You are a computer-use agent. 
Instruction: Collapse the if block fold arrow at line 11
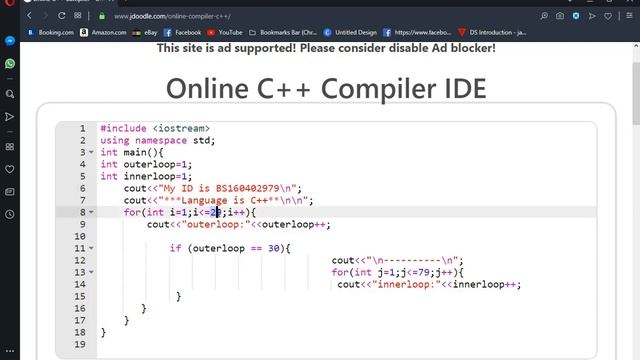(91, 248)
